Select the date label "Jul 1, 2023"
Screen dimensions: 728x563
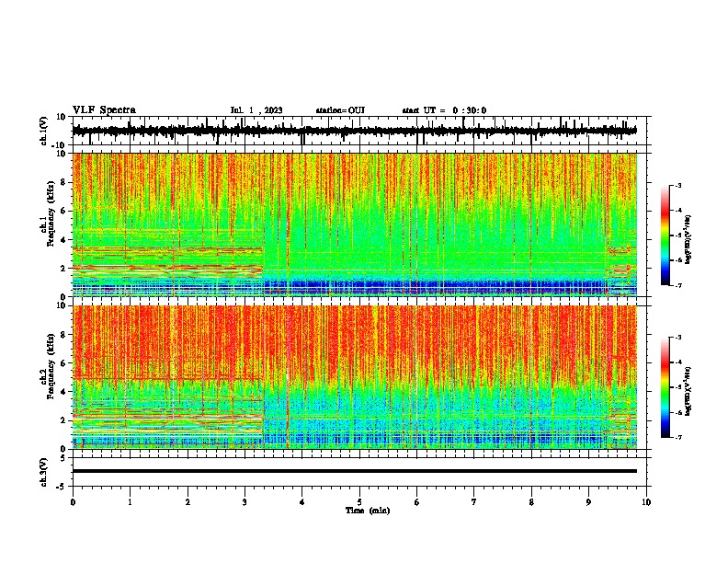point(256,110)
